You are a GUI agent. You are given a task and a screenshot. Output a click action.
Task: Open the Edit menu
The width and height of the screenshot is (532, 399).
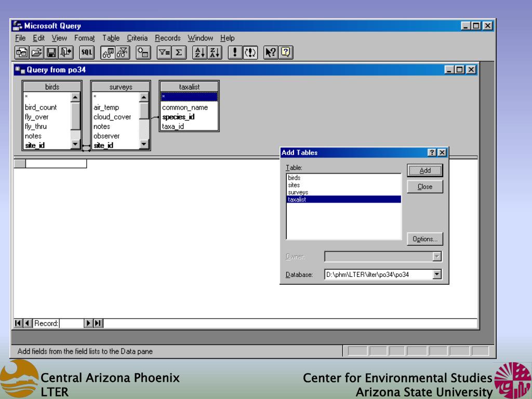(38, 38)
